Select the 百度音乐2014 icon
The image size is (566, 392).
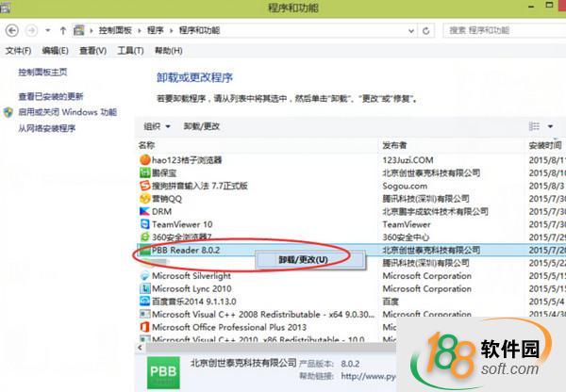pos(144,302)
